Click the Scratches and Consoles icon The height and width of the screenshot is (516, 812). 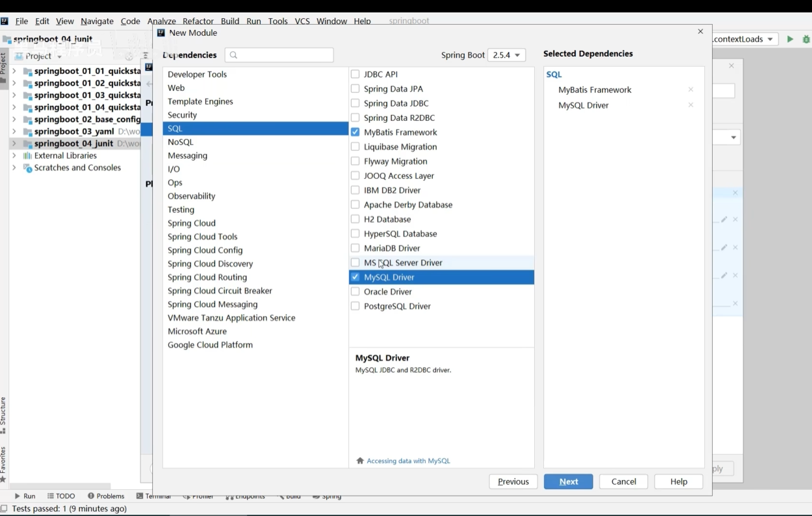[x=27, y=168]
